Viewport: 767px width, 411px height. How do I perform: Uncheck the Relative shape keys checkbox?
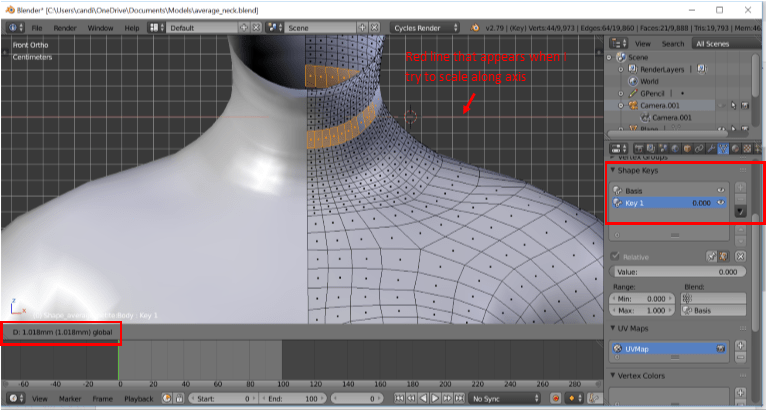615,256
